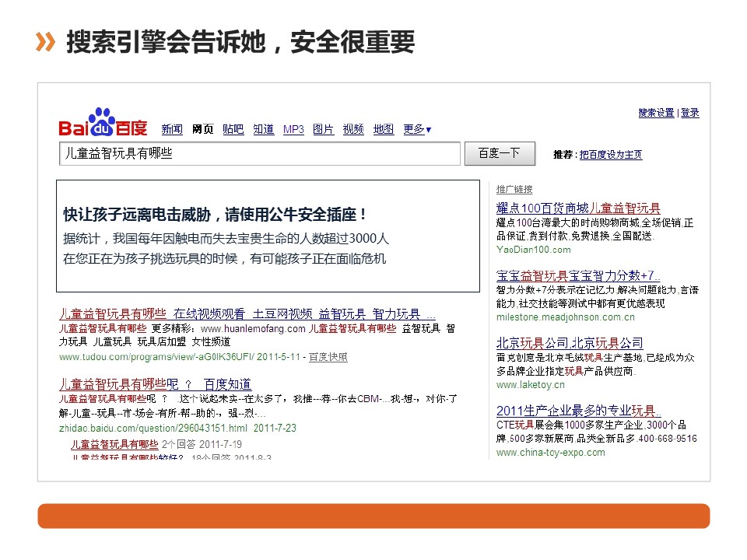Click the search query input field
Image resolution: width=747 pixels, height=560 pixels.
[260, 154]
